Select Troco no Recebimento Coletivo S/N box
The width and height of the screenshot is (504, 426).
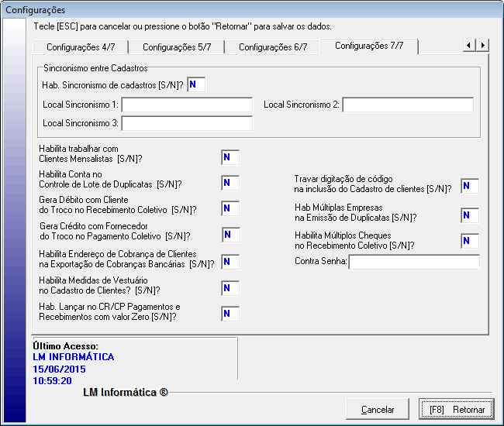coord(230,209)
